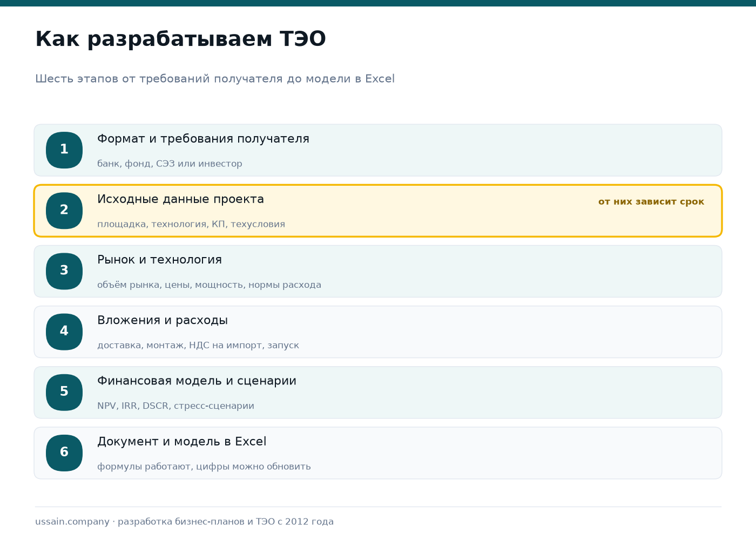The width and height of the screenshot is (756, 540).
Task: Select "Финансовая модель и сценарии" step title
Action: 197,381
